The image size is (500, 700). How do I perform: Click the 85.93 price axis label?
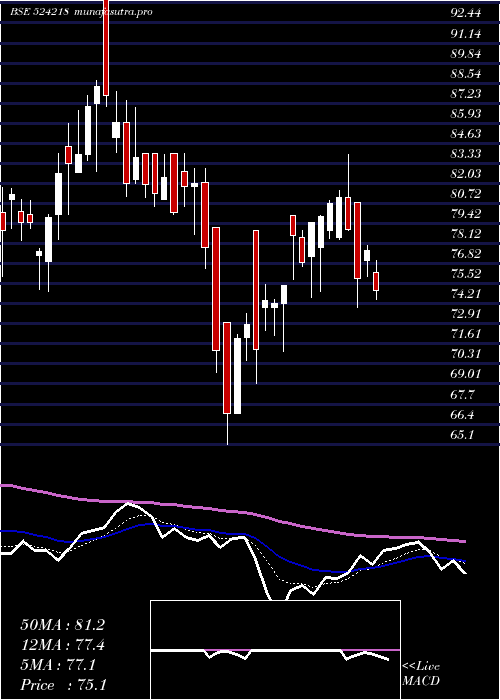[x=466, y=114]
